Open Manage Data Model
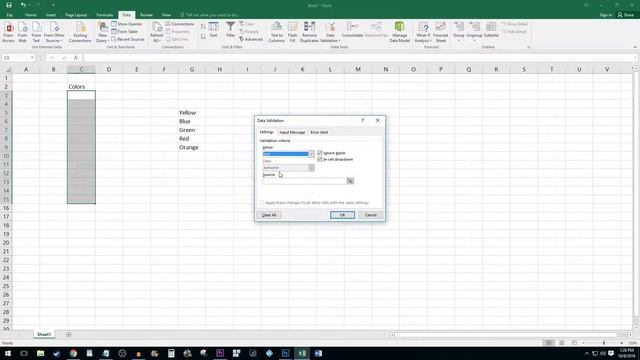This screenshot has width=640, height=360. (400, 32)
